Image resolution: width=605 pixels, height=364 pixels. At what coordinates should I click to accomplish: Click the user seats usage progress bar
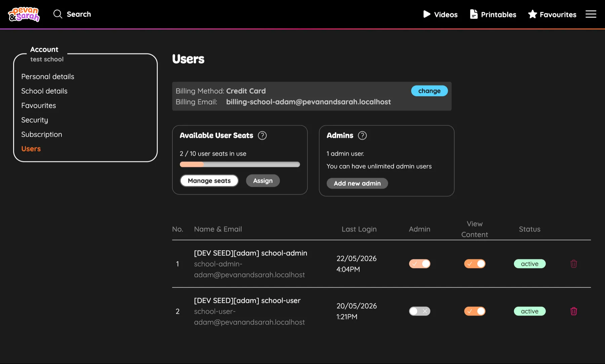coord(240,164)
